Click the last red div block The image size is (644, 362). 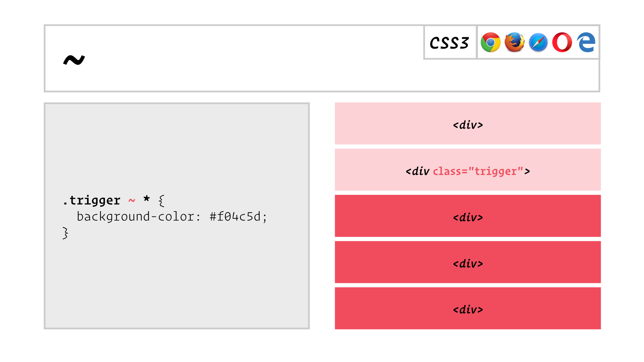coord(468,308)
